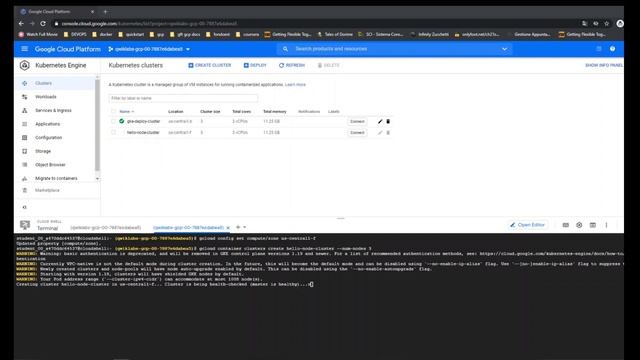Open the DEVOPS bookmark folder

(x=75, y=34)
